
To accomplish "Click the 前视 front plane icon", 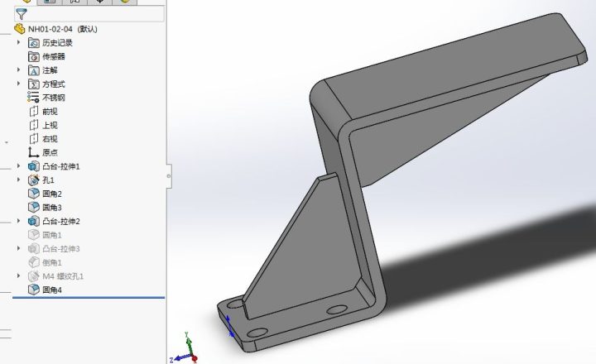I will pos(34,112).
